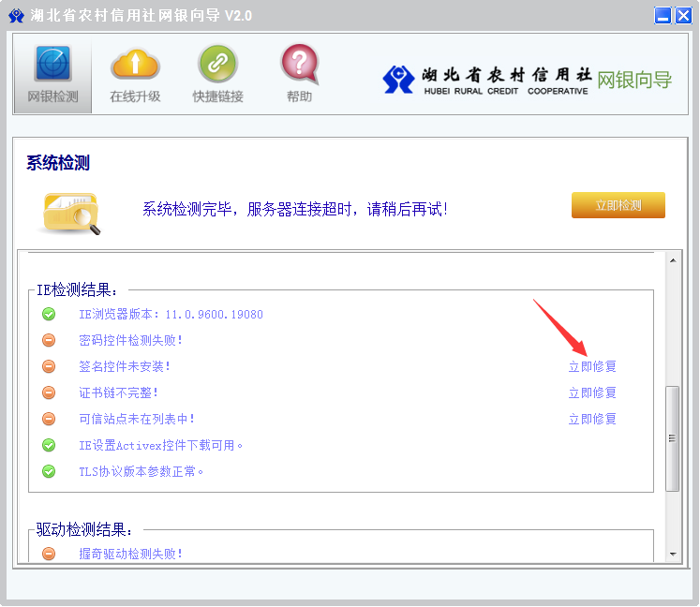Screen dimensions: 700x607
Task: Select the 握奇驱动检测失败 result text
Action: tap(131, 554)
